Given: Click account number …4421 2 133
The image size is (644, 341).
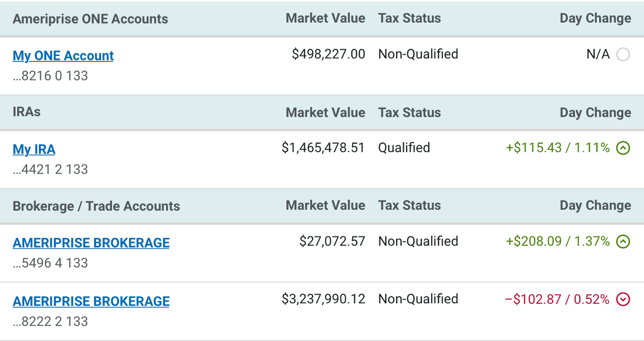Looking at the screenshot, I should (x=50, y=169).
